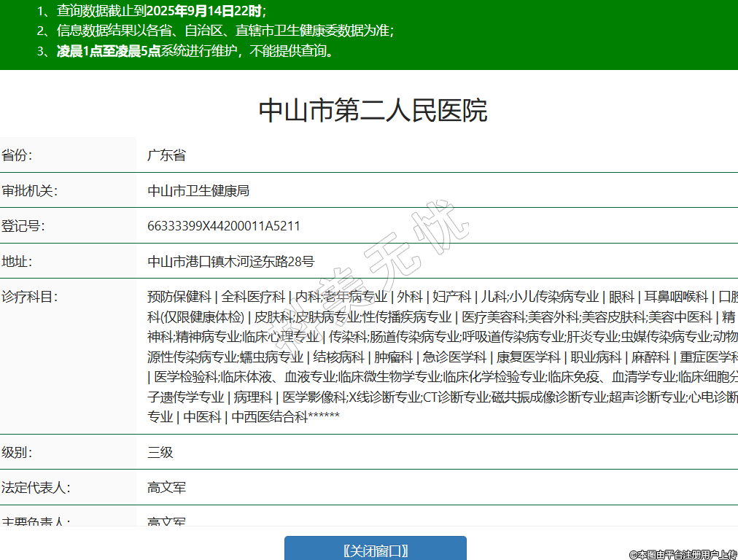Click the address 中山市港口镇木河迳东路28号
Image resolution: width=738 pixels, height=560 pixels.
click(x=230, y=261)
